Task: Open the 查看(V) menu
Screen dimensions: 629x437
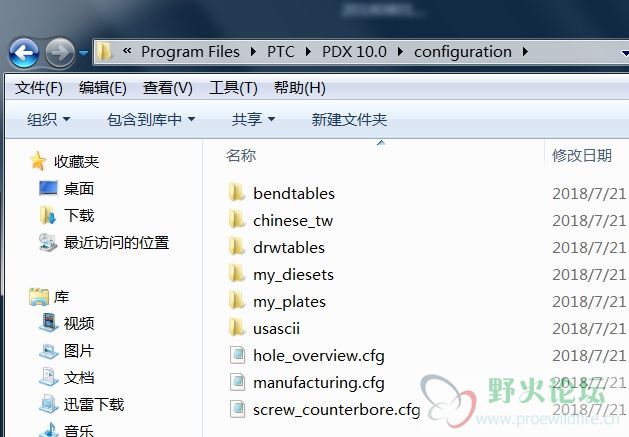Action: [x=168, y=88]
